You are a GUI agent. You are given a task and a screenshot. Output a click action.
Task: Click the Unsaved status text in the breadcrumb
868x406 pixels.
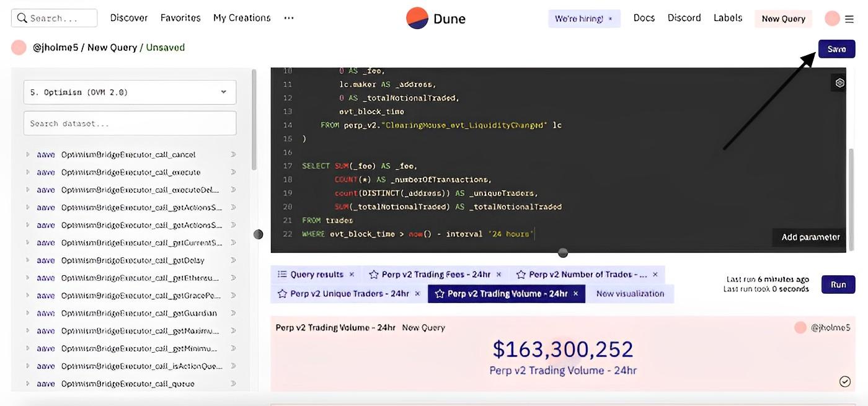coord(166,47)
